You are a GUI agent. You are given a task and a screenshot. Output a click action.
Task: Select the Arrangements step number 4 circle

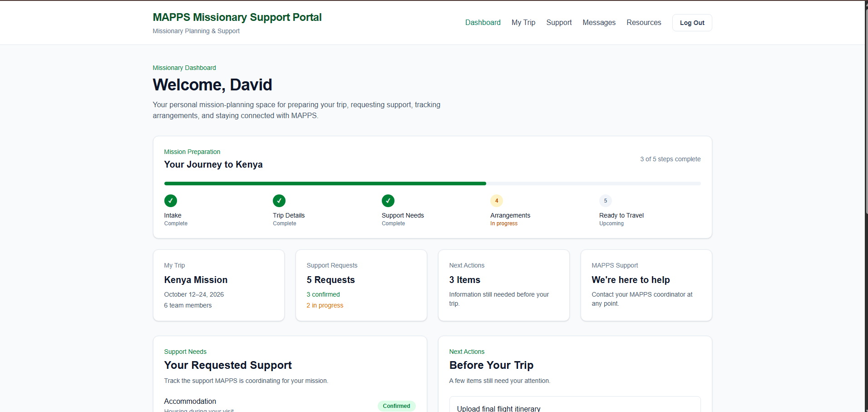497,201
